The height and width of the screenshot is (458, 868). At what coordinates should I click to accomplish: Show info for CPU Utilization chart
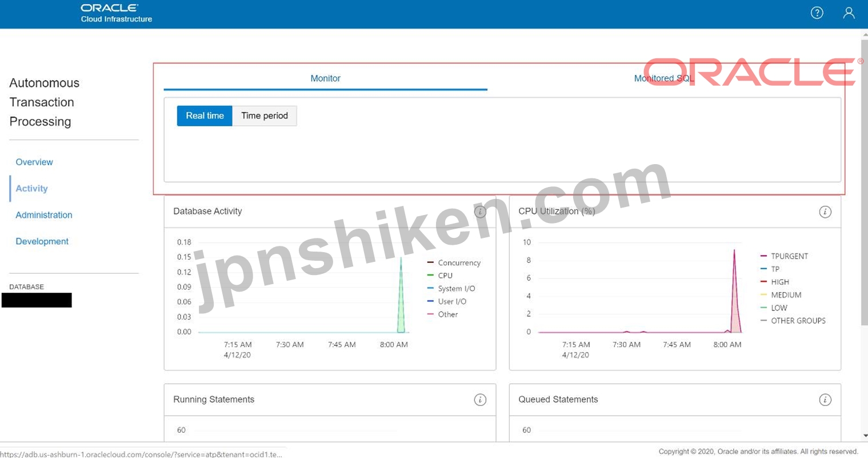[x=825, y=212]
